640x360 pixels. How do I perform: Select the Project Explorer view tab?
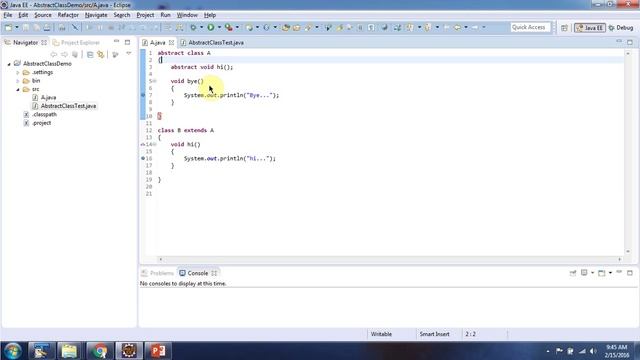pos(77,42)
